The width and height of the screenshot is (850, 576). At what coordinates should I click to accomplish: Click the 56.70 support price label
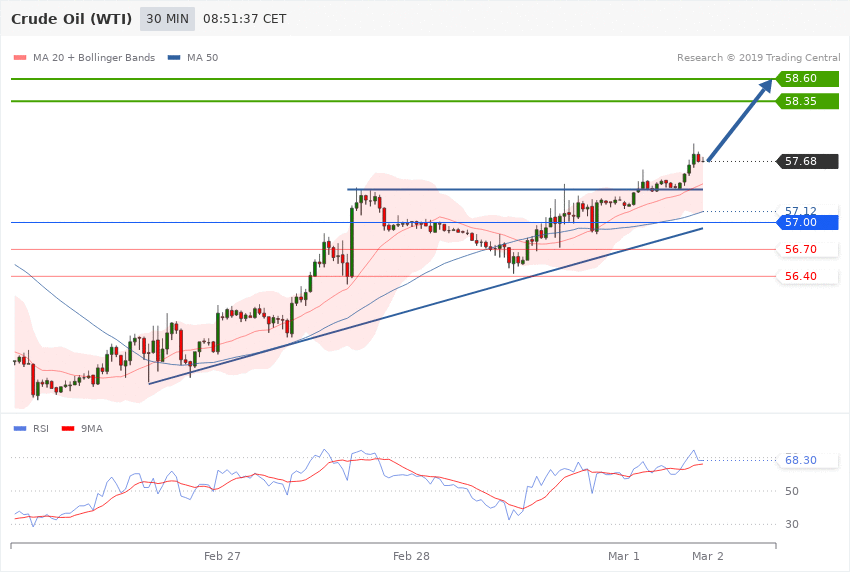801,249
